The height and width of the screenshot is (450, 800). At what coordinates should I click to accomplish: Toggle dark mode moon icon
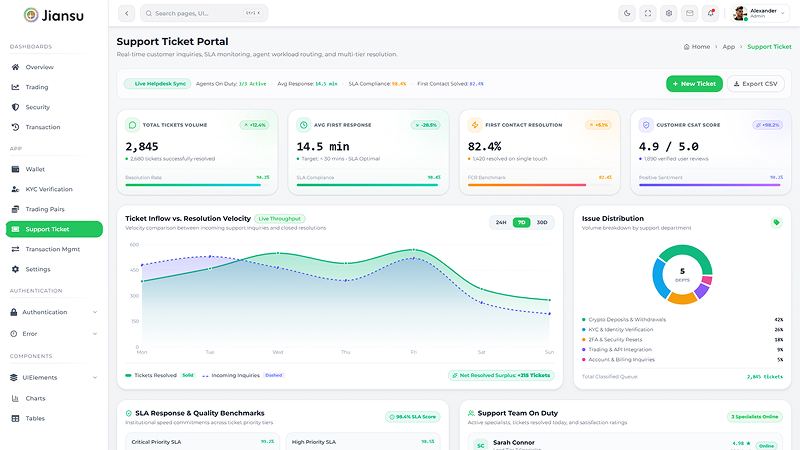point(627,13)
